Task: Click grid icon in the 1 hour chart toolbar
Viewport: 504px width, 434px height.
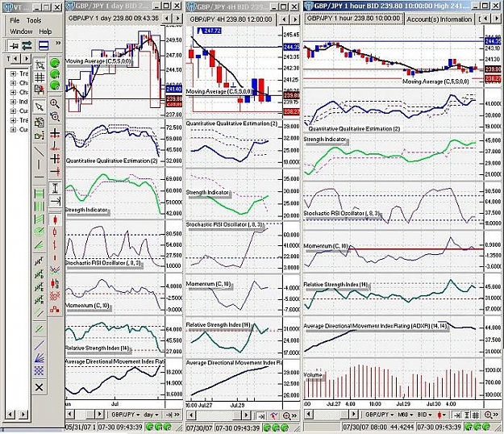Action: (476, 415)
